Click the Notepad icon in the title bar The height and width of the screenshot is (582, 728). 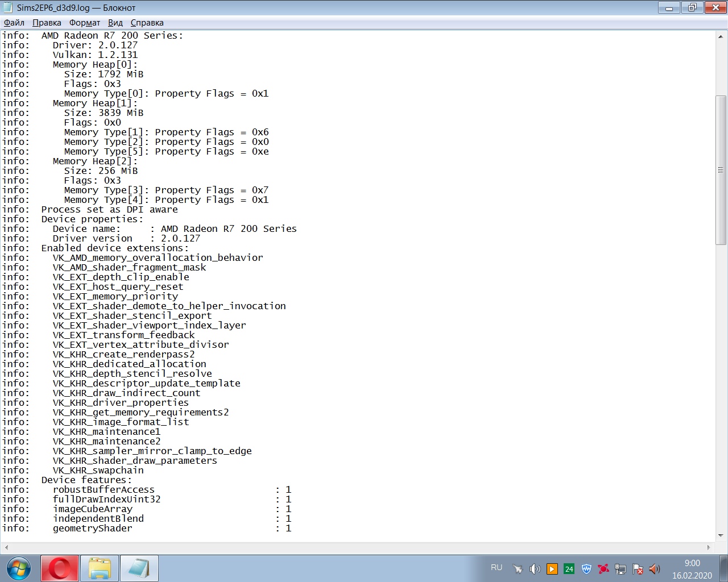tap(8, 8)
